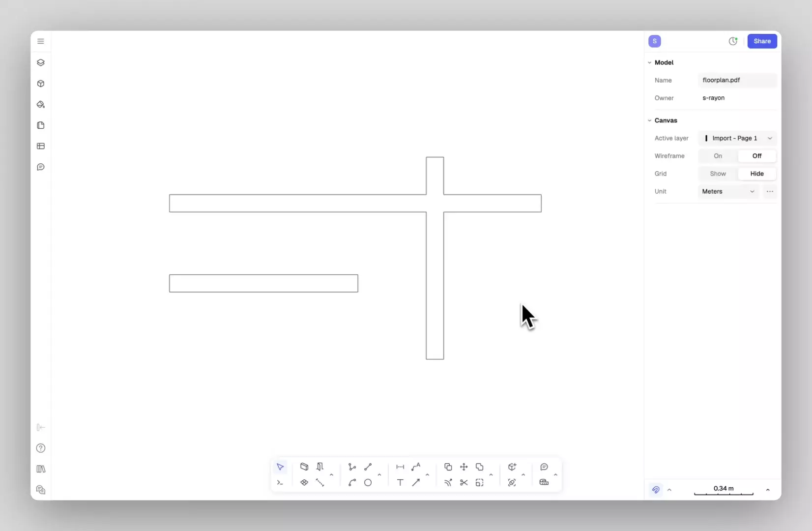812x531 pixels.
Task: Pick the circle drawing tool
Action: click(368, 483)
